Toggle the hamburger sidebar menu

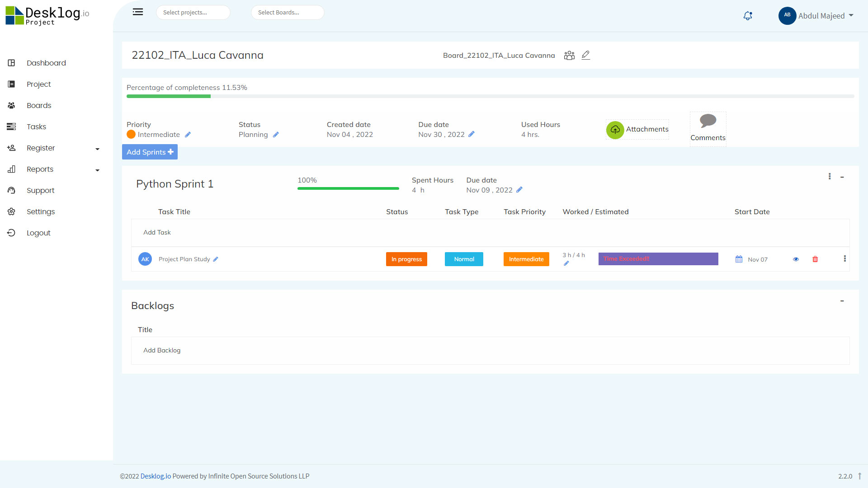[x=138, y=12]
